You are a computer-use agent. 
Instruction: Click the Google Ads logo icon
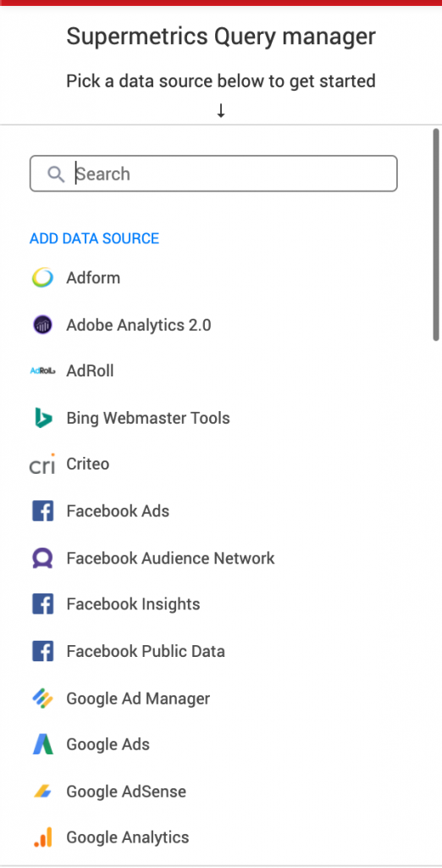(42, 744)
